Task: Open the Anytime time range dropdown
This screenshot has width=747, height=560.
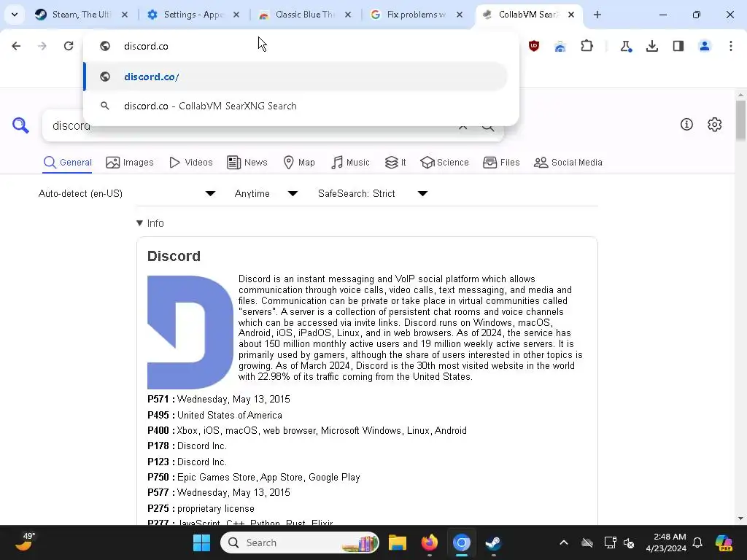Action: (x=266, y=193)
